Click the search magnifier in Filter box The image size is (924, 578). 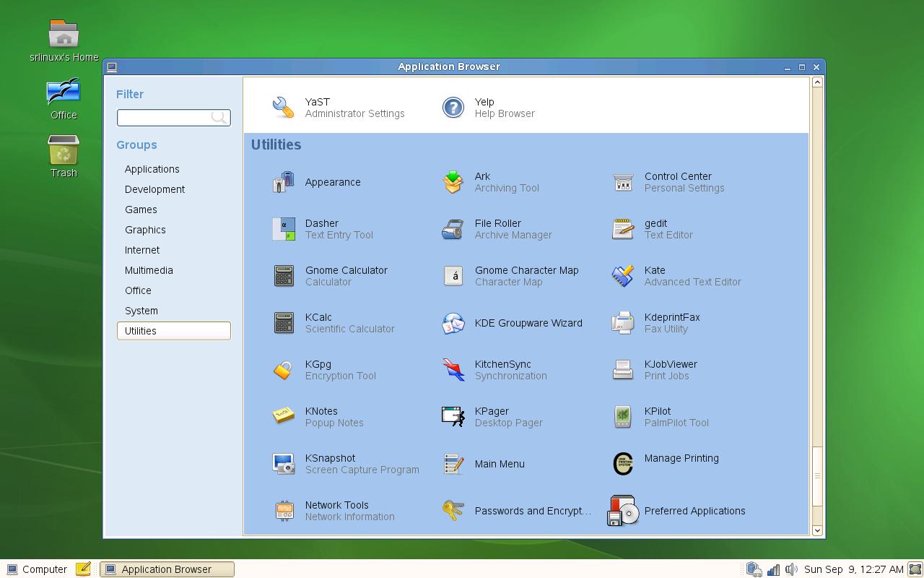pos(219,117)
